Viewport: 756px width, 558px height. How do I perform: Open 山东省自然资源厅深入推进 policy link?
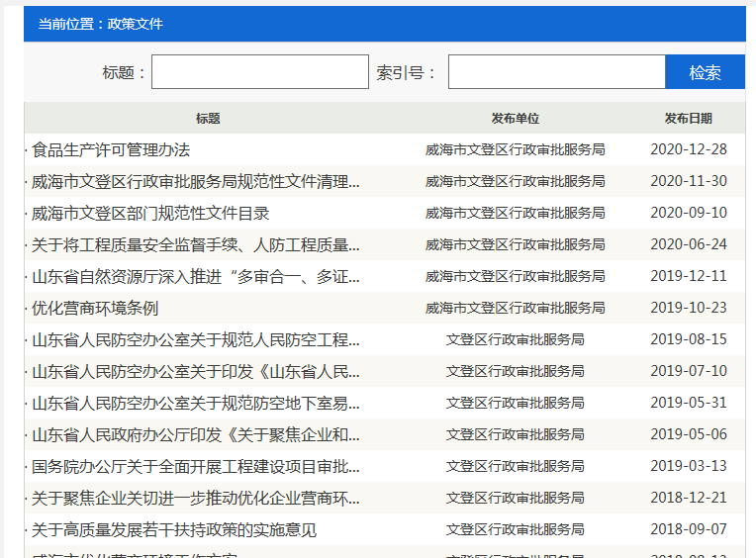(196, 276)
